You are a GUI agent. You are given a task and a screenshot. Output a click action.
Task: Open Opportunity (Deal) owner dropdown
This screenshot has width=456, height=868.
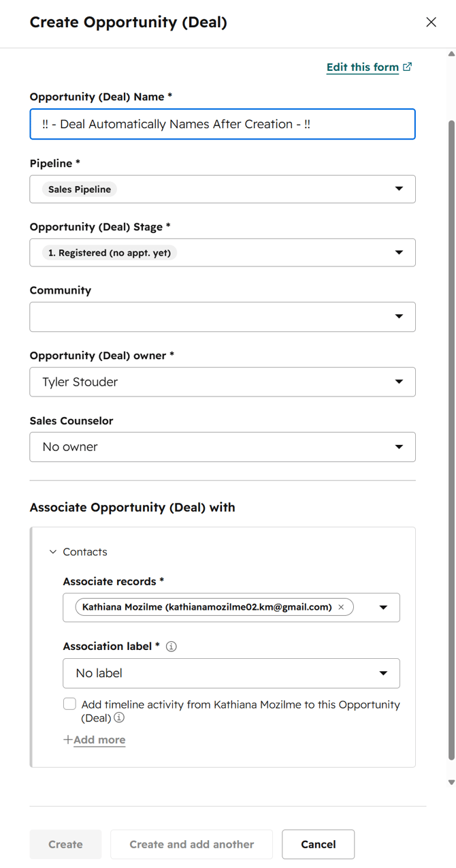coord(223,382)
